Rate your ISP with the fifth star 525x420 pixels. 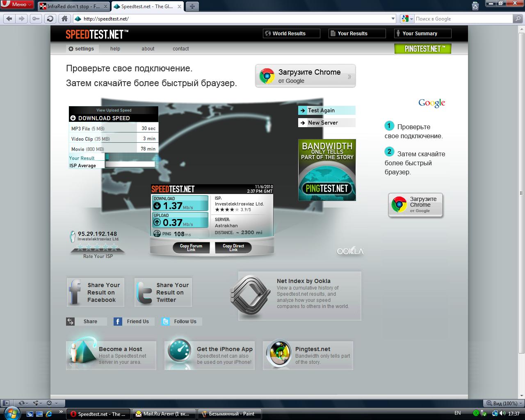[x=114, y=247]
